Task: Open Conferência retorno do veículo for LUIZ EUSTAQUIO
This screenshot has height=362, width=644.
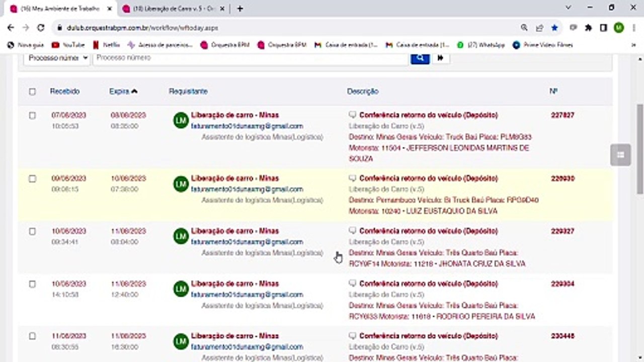Action: click(429, 178)
